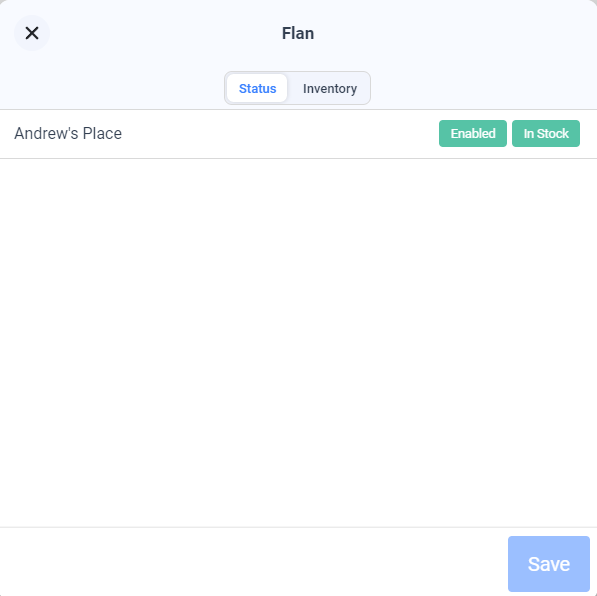This screenshot has height=596, width=597.
Task: Open Inventory settings for Flan
Action: pos(330,88)
